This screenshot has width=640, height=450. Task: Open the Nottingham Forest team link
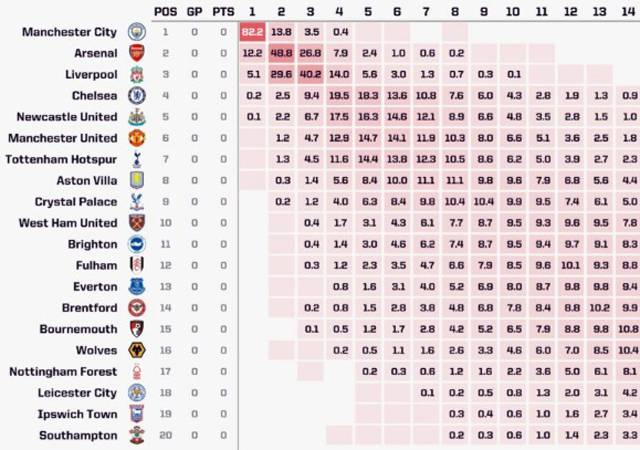pos(63,371)
